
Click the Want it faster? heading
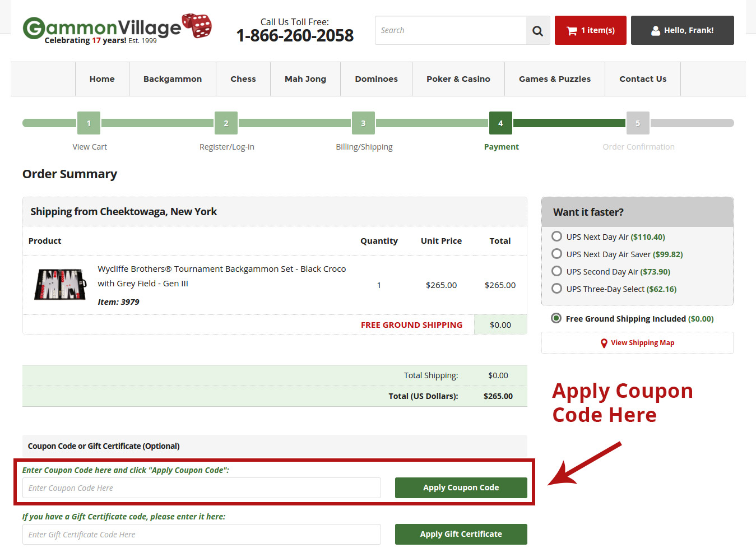(588, 212)
